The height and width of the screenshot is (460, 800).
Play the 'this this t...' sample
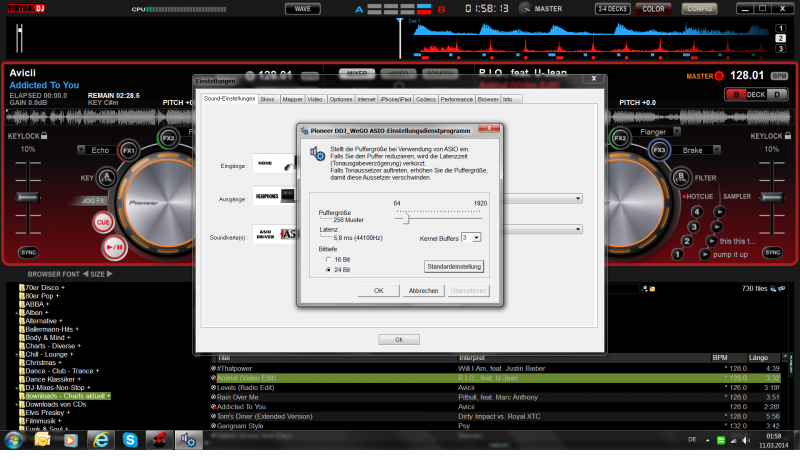pos(711,241)
